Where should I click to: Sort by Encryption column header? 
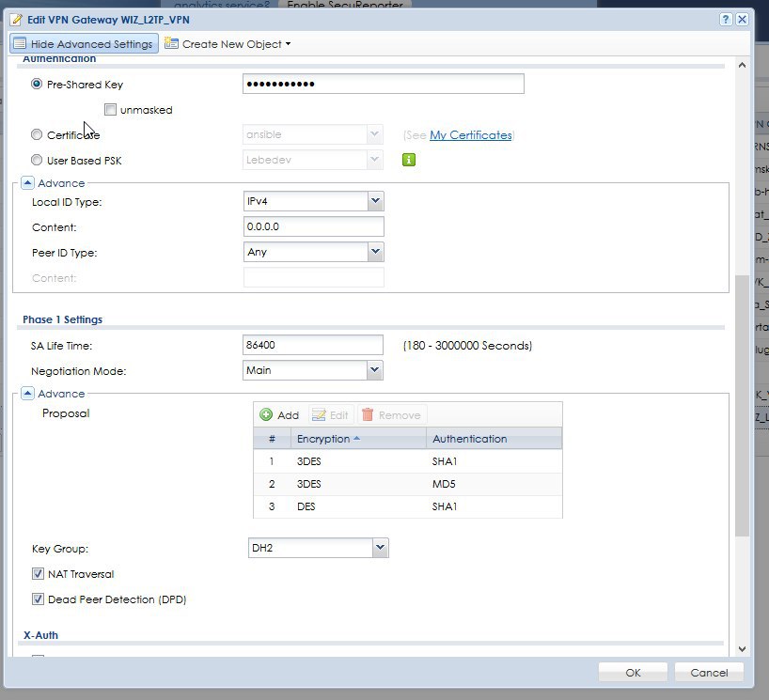coord(358,439)
